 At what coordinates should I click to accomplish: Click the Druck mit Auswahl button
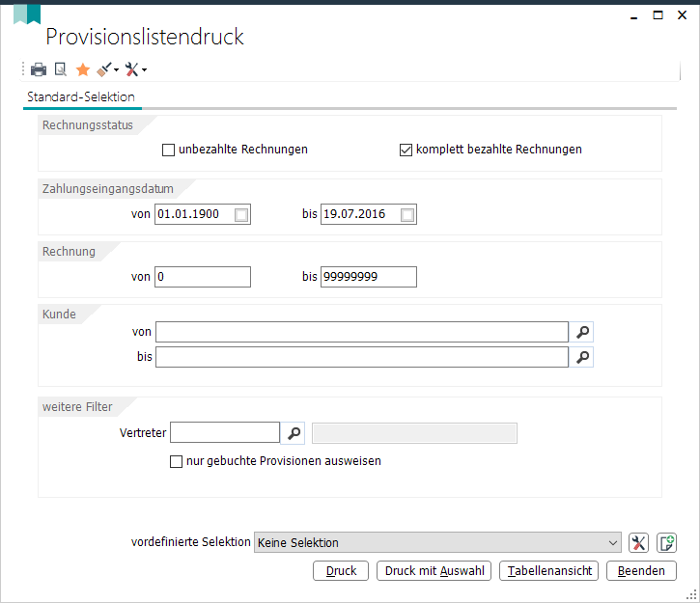coord(434,571)
